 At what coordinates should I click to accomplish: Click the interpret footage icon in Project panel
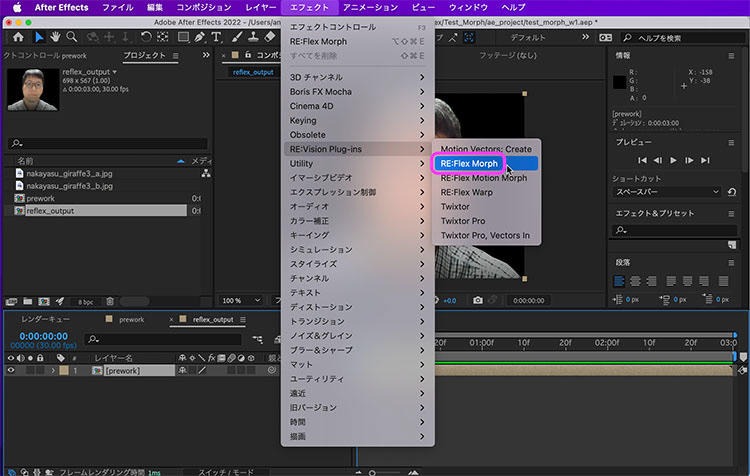[x=11, y=301]
